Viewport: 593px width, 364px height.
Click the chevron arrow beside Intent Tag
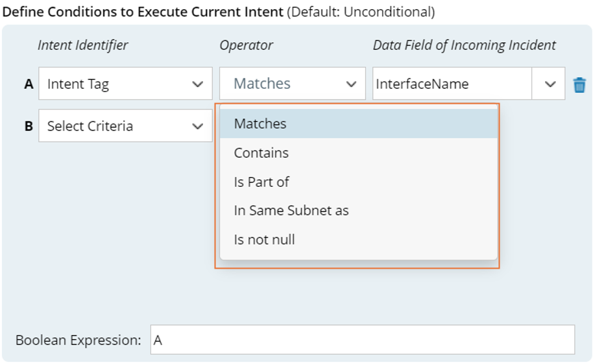point(198,84)
